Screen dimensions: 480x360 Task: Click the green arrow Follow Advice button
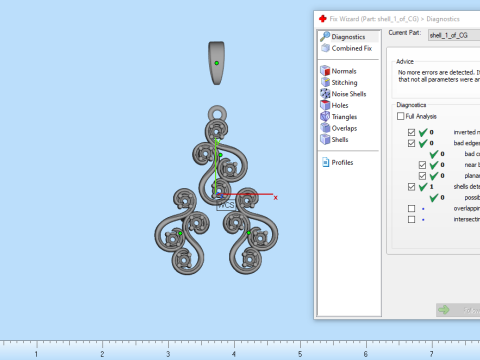click(x=458, y=310)
